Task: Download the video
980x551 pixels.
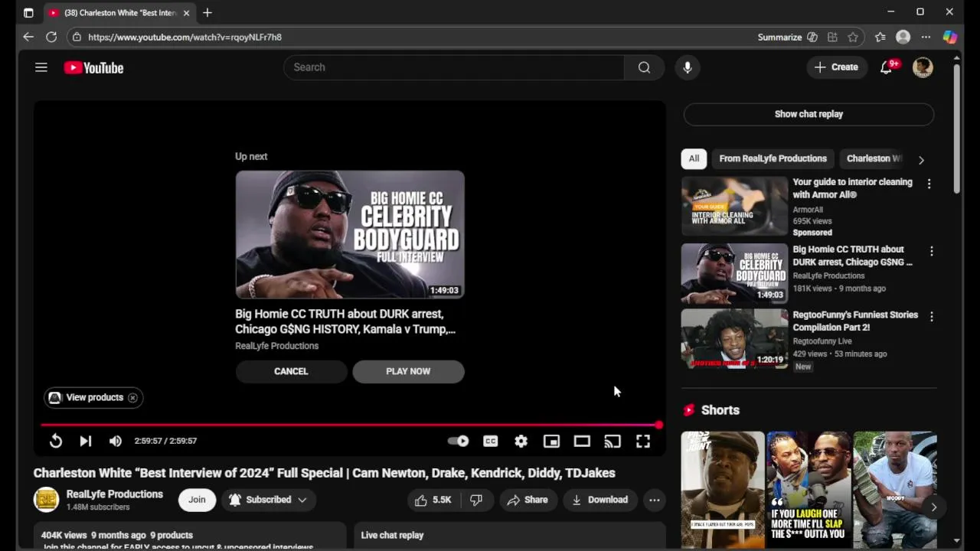Action: click(x=599, y=500)
